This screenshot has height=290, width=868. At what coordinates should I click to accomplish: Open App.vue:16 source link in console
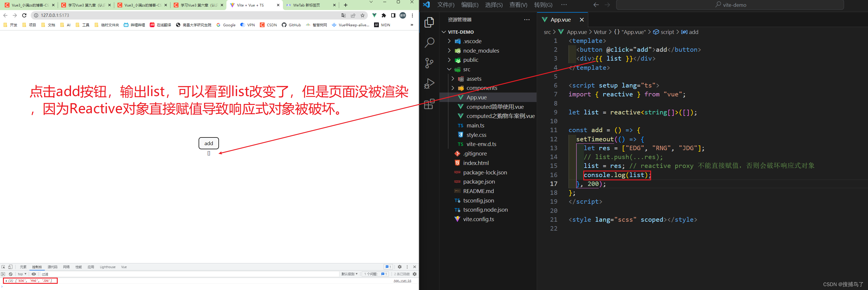402,281
